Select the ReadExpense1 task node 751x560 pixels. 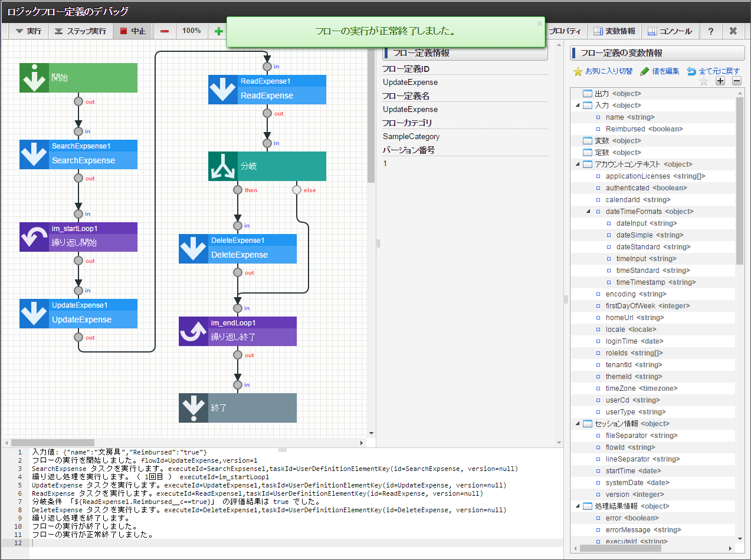coord(267,90)
